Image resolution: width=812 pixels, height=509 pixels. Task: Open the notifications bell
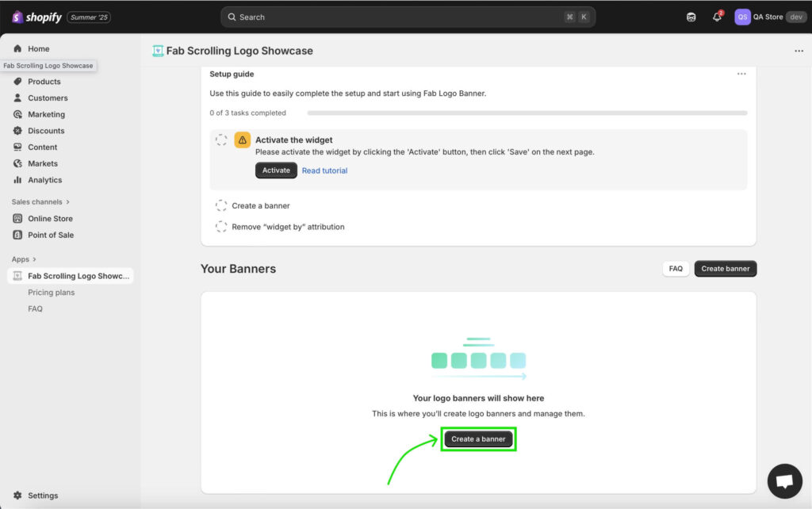point(717,17)
